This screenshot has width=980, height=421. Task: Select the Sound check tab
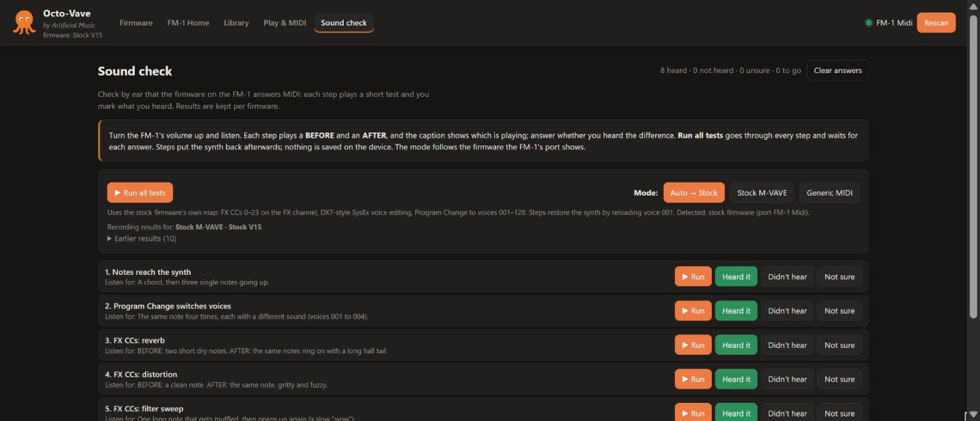pos(344,22)
